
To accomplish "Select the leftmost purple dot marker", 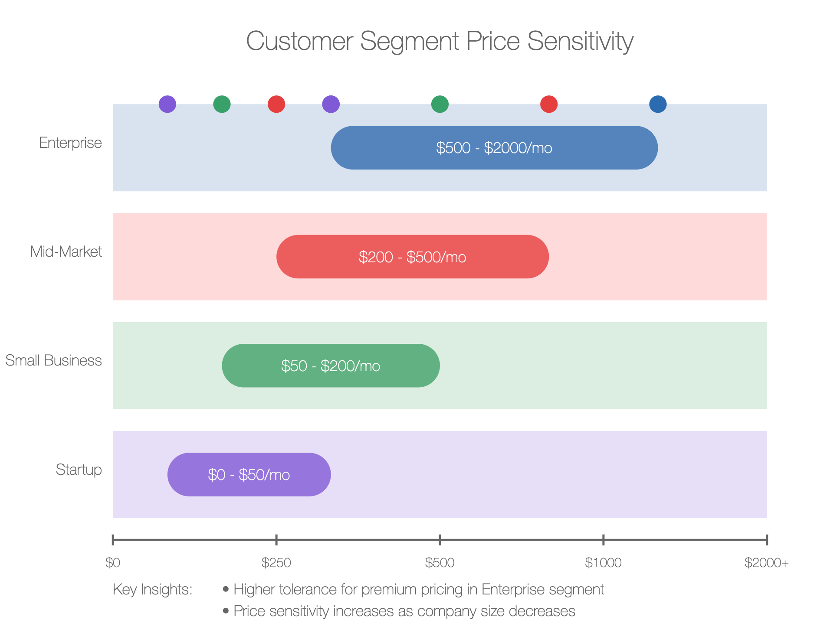I will (167, 104).
